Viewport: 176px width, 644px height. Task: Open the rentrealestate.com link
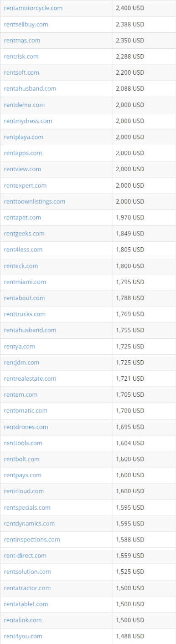pos(30,378)
